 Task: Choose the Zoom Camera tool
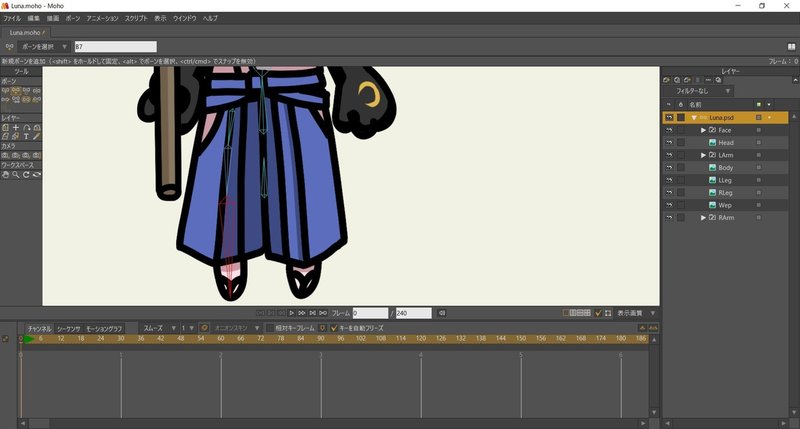[16, 155]
